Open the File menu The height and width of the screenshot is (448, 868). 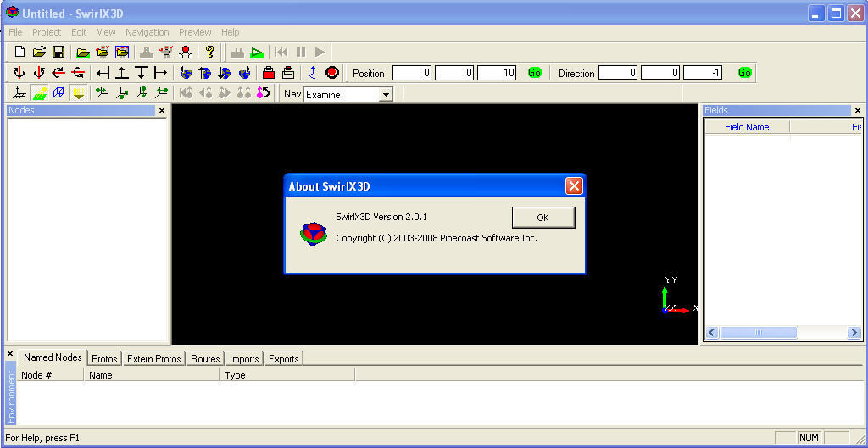(15, 32)
